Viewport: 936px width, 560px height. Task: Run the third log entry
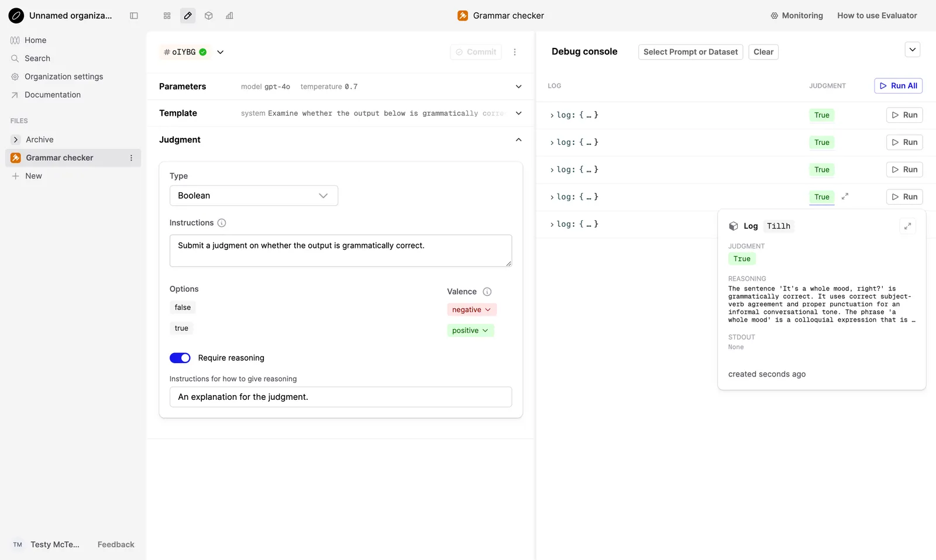point(904,170)
